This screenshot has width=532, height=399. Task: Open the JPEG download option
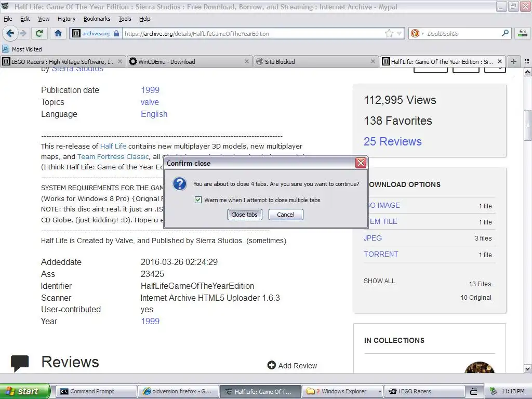[373, 238]
